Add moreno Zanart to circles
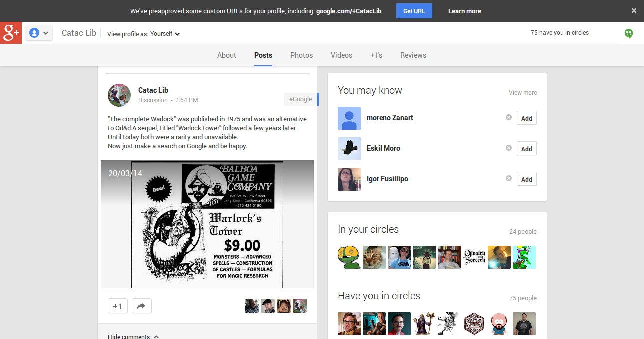Viewport: 644px width, 339px height. coord(527,118)
